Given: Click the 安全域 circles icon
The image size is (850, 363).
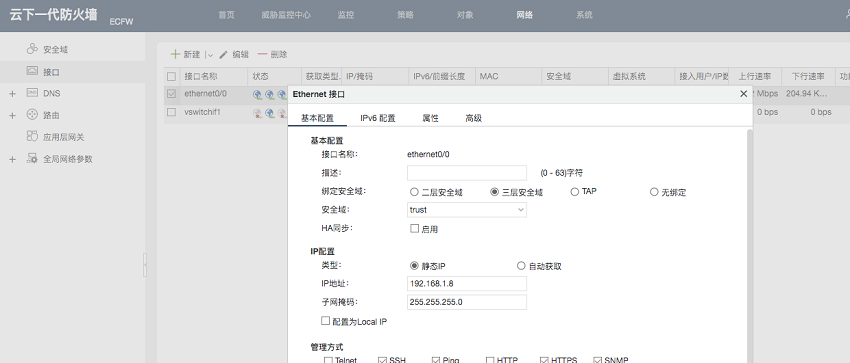Looking at the screenshot, I should tap(33, 49).
